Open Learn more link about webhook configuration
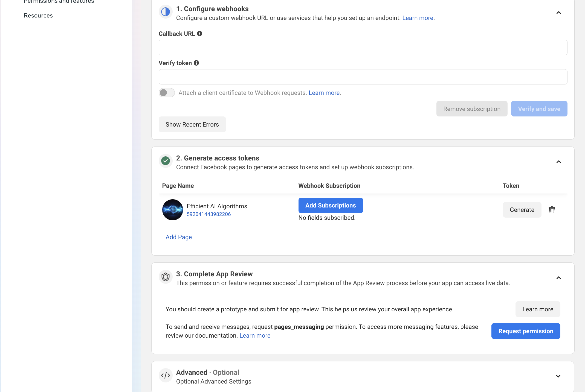 pos(418,18)
